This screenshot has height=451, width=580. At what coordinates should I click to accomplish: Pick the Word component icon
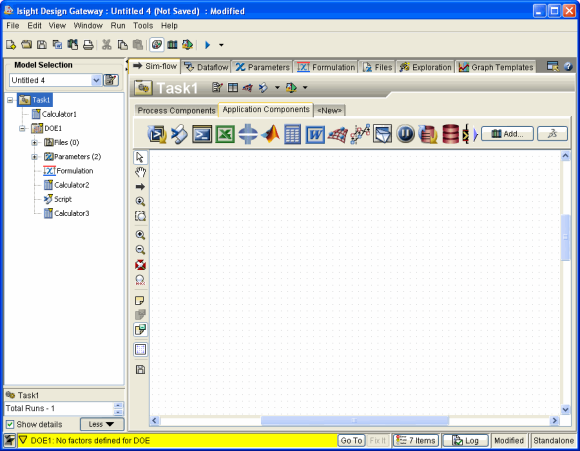[315, 134]
